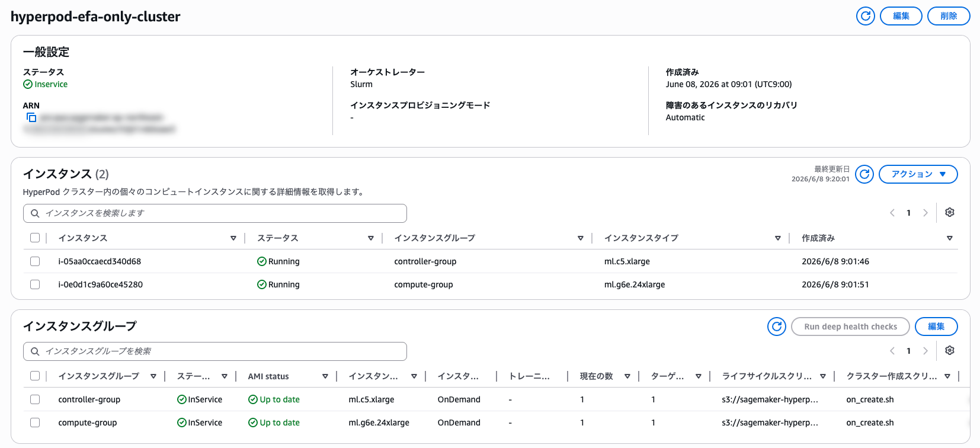Viewport: 980px width, 448px height.
Task: Sort groups by インスタンスグループ name column
Action: (153, 376)
